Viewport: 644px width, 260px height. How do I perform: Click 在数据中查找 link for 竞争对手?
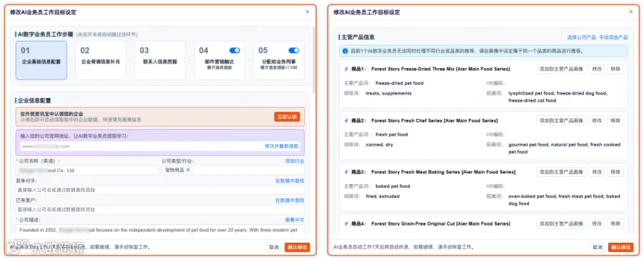(290, 180)
